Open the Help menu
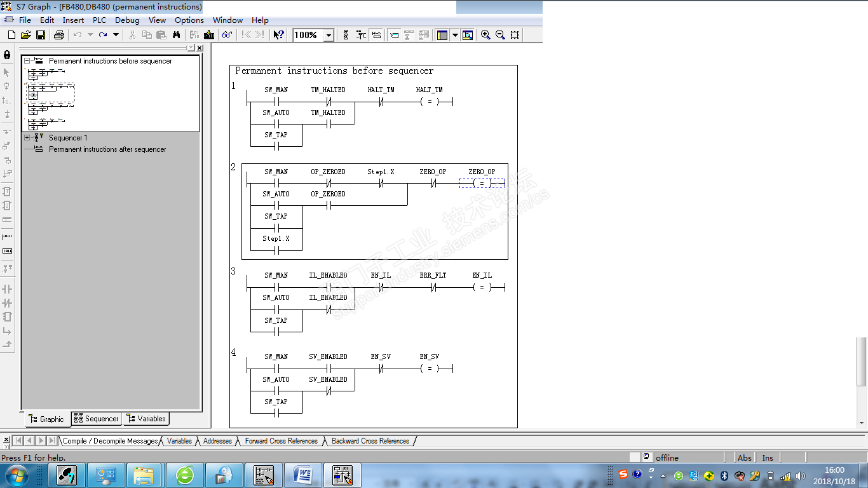Image resolution: width=868 pixels, height=488 pixels. click(260, 20)
